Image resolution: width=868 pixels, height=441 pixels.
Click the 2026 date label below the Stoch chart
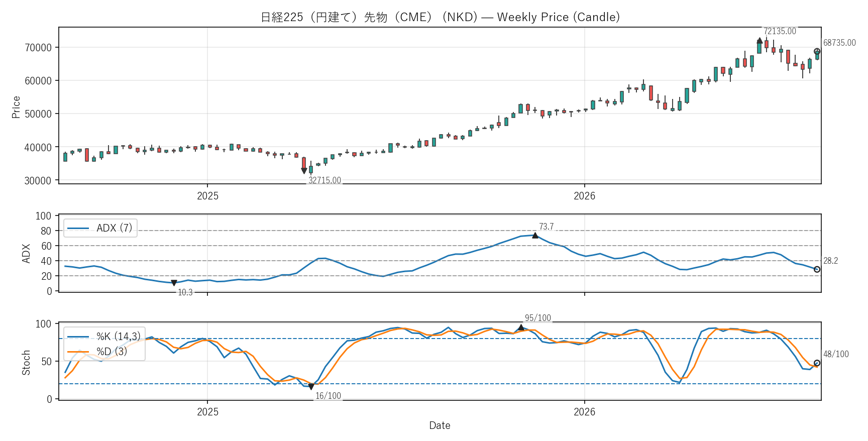tap(584, 412)
